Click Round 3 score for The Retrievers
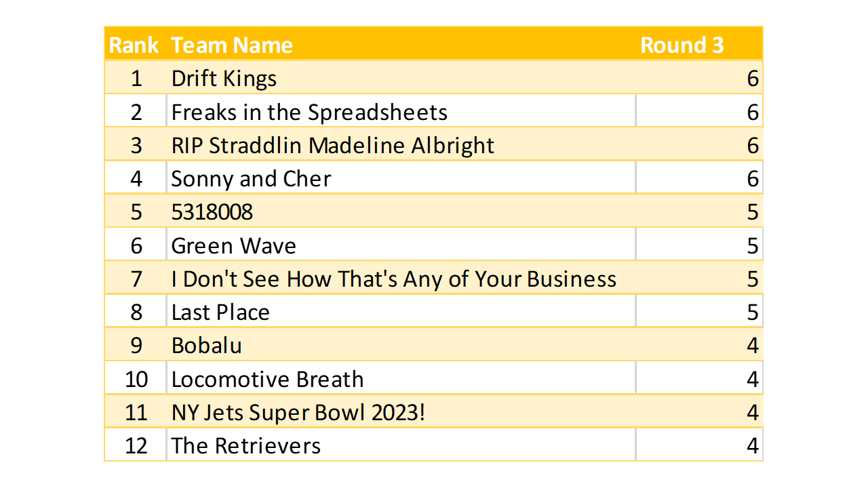Viewport: 868px width, 488px height. (x=752, y=446)
